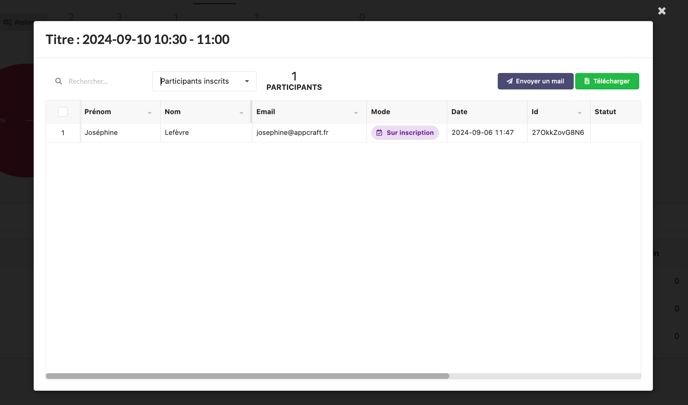Click the paper plane icon in Envoyer un mail
The height and width of the screenshot is (405, 688).
click(x=509, y=81)
